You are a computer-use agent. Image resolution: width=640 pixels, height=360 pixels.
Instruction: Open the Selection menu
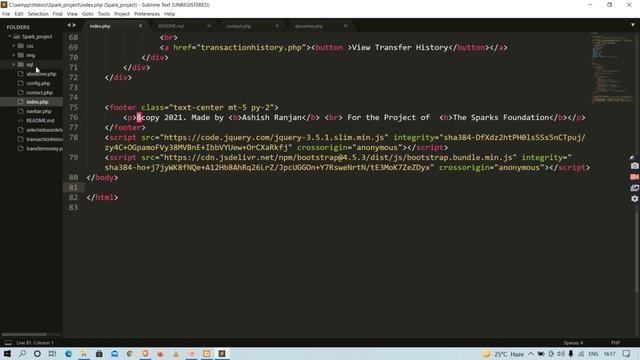pyautogui.click(x=38, y=14)
